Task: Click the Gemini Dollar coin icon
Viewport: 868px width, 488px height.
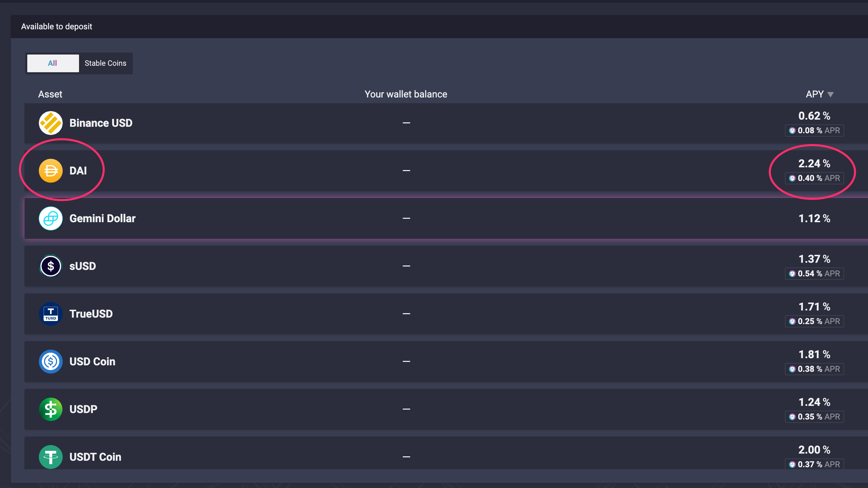Action: click(x=50, y=218)
